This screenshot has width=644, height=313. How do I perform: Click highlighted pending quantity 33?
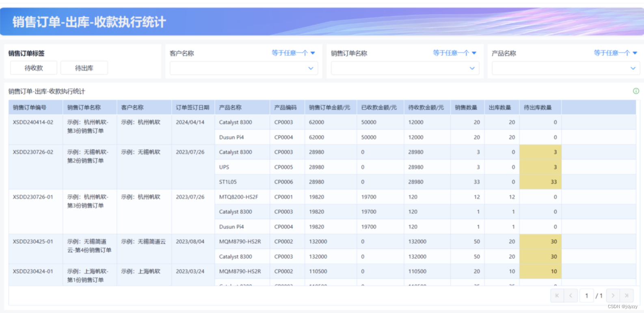tap(540, 182)
